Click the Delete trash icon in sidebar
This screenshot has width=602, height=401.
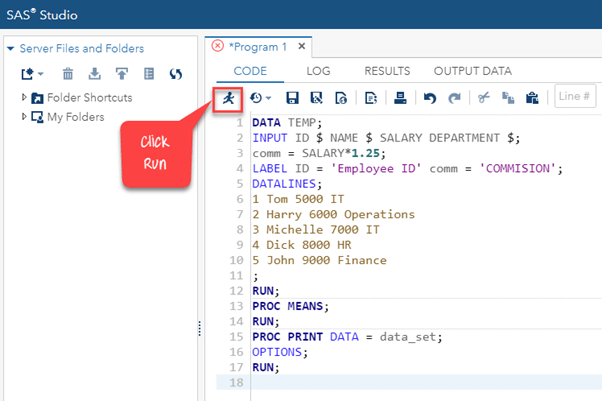[68, 73]
